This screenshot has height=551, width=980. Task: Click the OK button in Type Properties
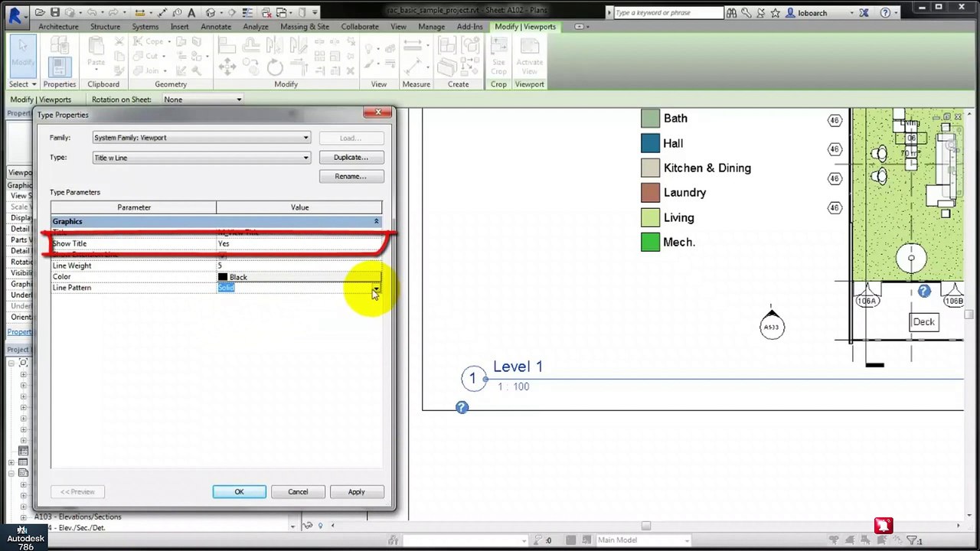pyautogui.click(x=239, y=492)
